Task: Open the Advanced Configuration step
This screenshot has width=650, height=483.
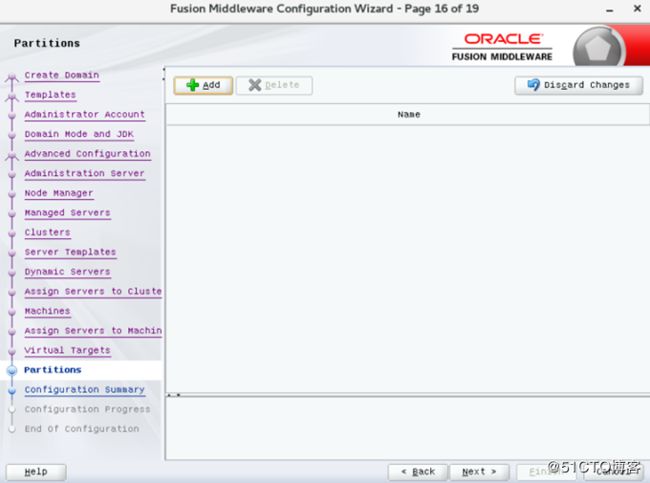Action: tap(87, 154)
